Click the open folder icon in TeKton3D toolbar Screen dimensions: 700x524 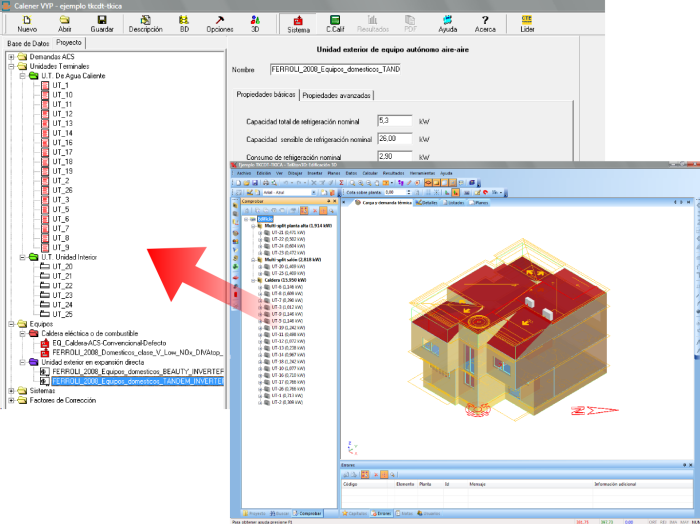coord(246,183)
